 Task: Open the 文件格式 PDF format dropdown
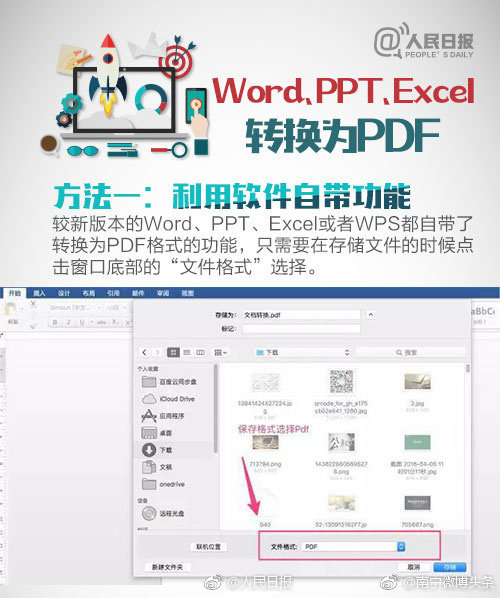353,547
